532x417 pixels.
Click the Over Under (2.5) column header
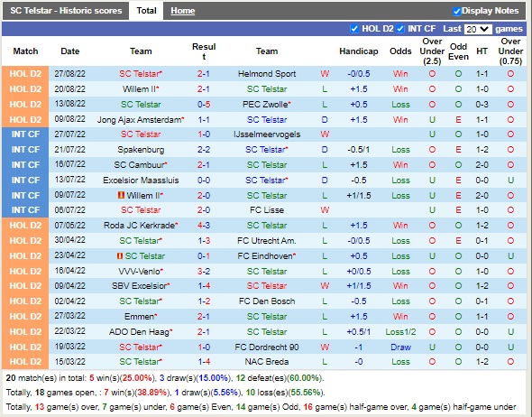coord(432,51)
